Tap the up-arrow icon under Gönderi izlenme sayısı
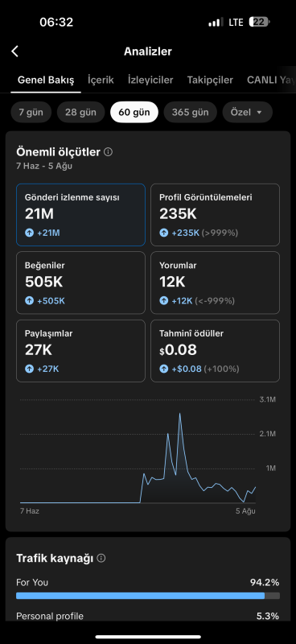This screenshot has height=644, width=296. (x=29, y=233)
